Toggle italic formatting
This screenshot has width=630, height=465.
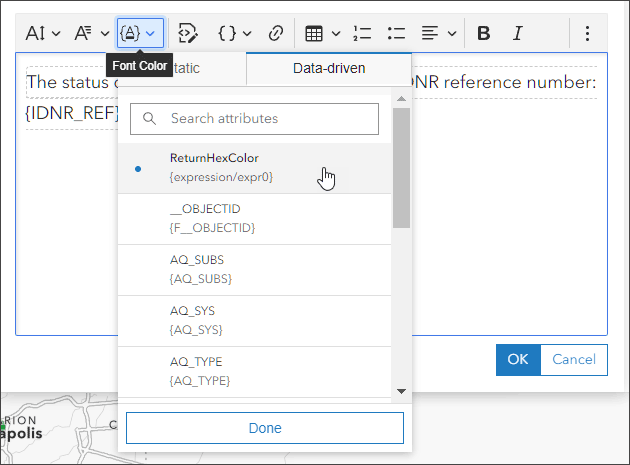tap(517, 33)
